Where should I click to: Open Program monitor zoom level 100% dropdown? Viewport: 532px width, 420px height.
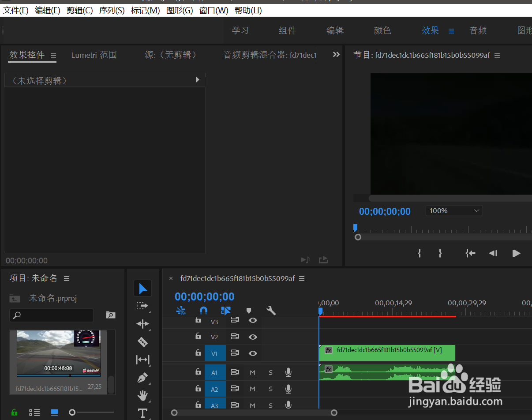454,211
